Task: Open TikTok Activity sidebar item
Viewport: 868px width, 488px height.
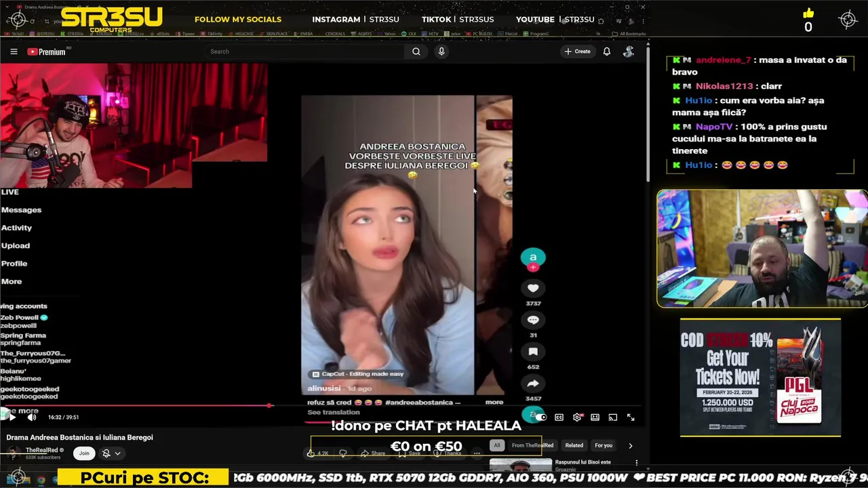Action: tap(16, 228)
